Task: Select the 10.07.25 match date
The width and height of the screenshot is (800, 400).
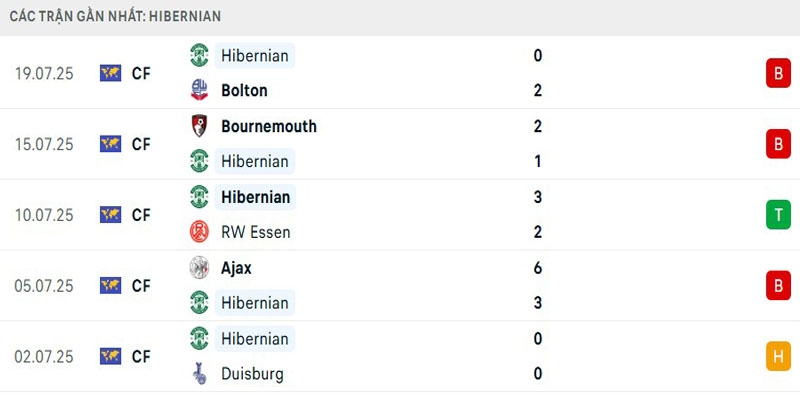Action: click(44, 215)
